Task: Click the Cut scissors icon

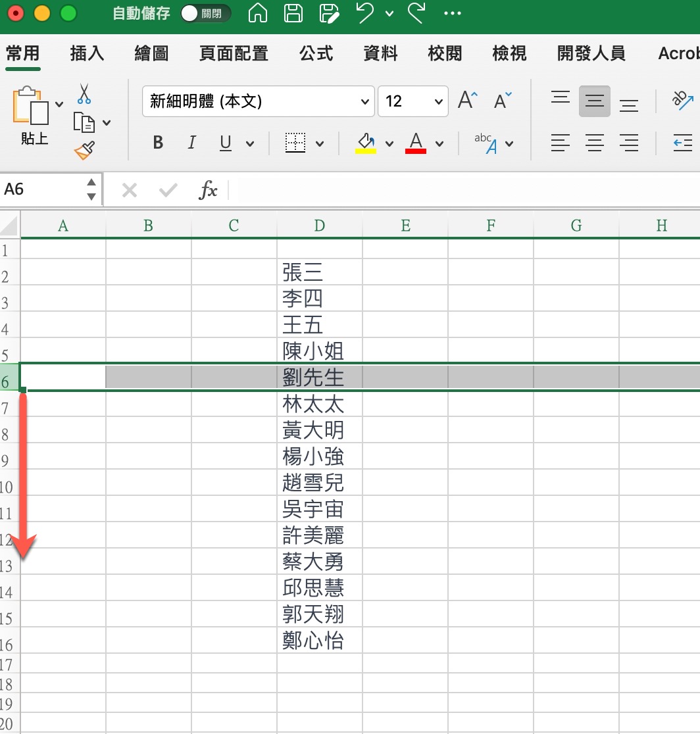Action: pos(84,93)
